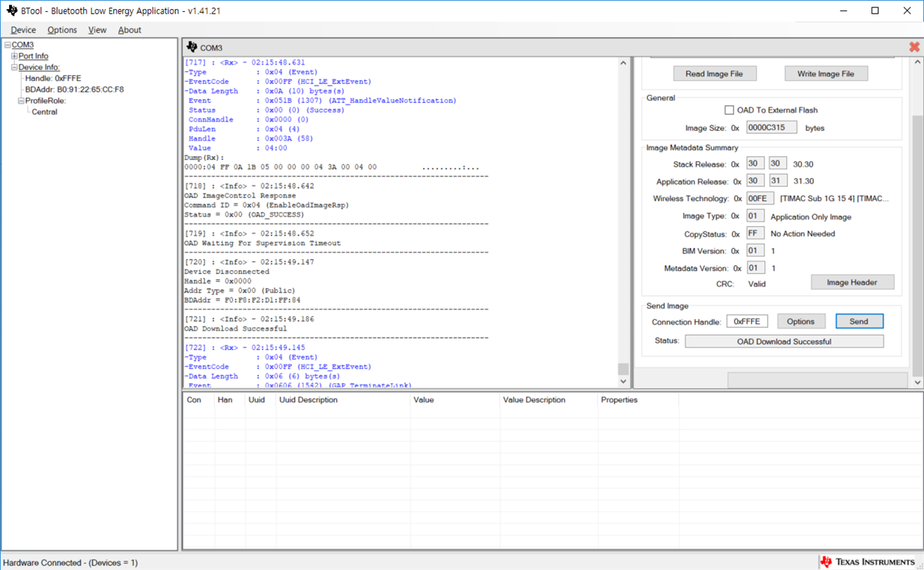The width and height of the screenshot is (924, 570).
Task: Collapse the ProfileRole tree node
Action: click(x=21, y=101)
